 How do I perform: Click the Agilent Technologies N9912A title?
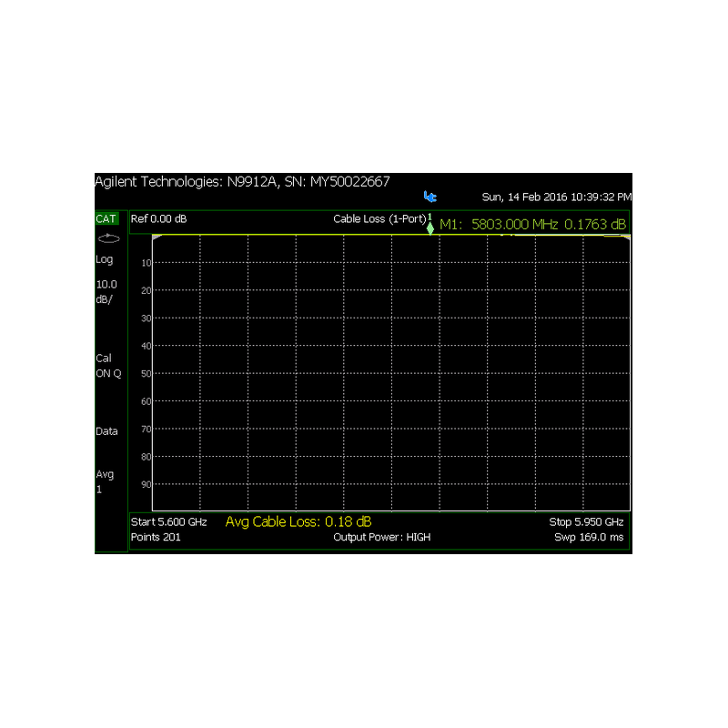pos(242,181)
